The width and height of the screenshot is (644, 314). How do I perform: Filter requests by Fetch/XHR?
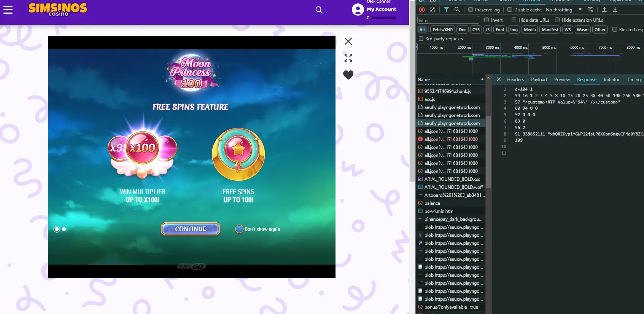point(443,30)
